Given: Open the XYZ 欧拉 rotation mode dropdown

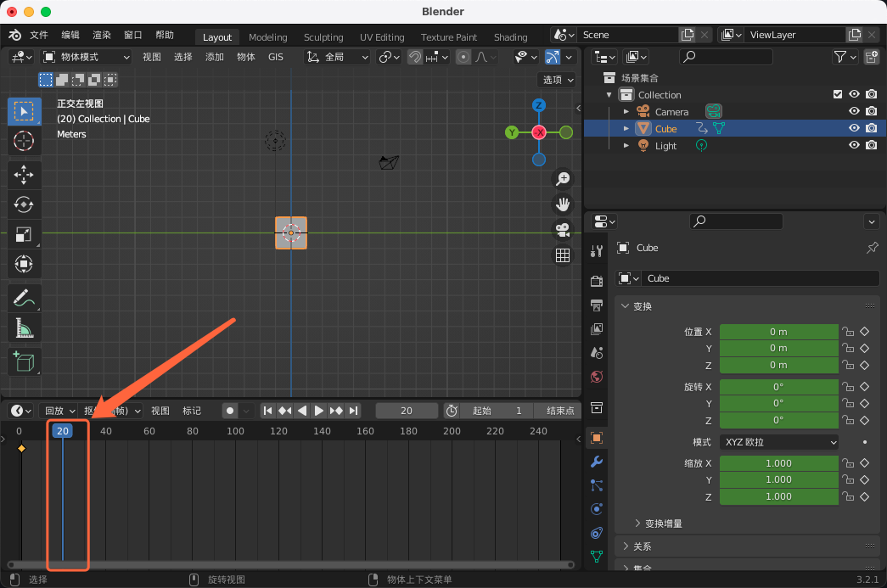Looking at the screenshot, I should 778,441.
